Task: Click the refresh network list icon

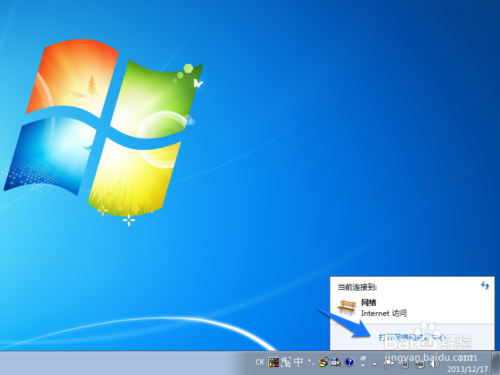Action: [485, 285]
